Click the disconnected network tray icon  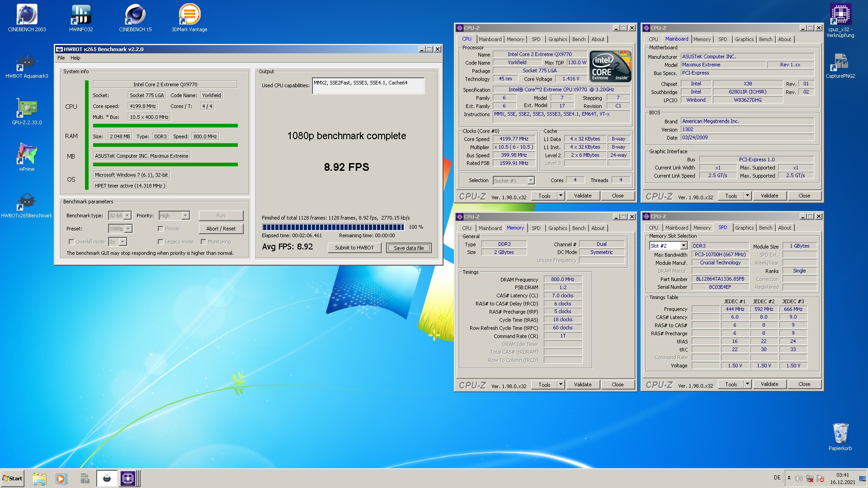point(810,479)
